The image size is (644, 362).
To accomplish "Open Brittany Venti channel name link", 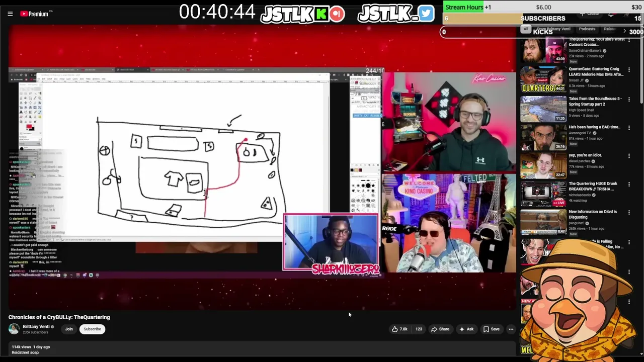I will (36, 327).
